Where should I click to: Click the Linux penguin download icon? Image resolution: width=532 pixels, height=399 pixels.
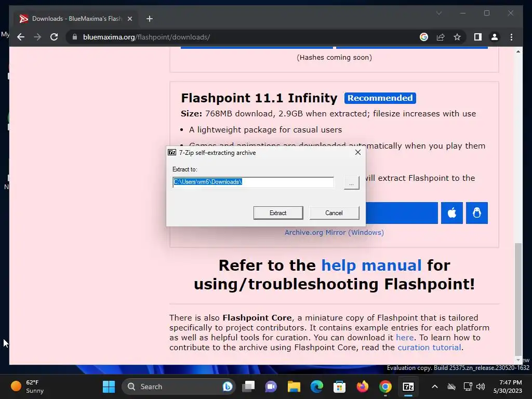(x=477, y=213)
